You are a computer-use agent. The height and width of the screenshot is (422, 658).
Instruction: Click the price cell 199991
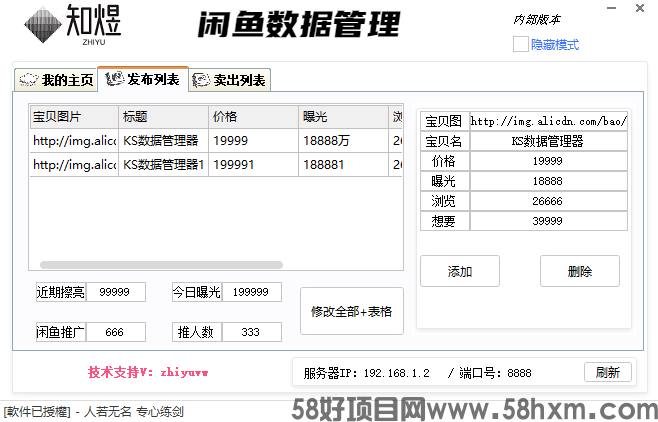click(x=253, y=164)
